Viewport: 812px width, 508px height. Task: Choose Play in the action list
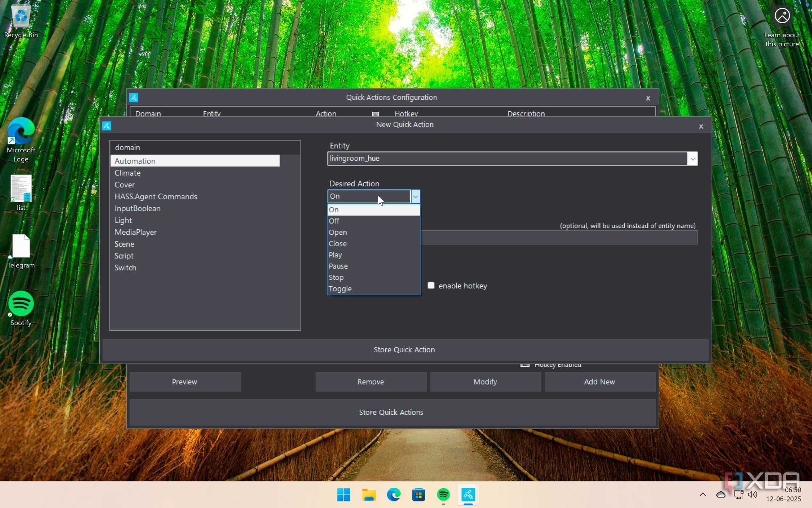tap(373, 255)
